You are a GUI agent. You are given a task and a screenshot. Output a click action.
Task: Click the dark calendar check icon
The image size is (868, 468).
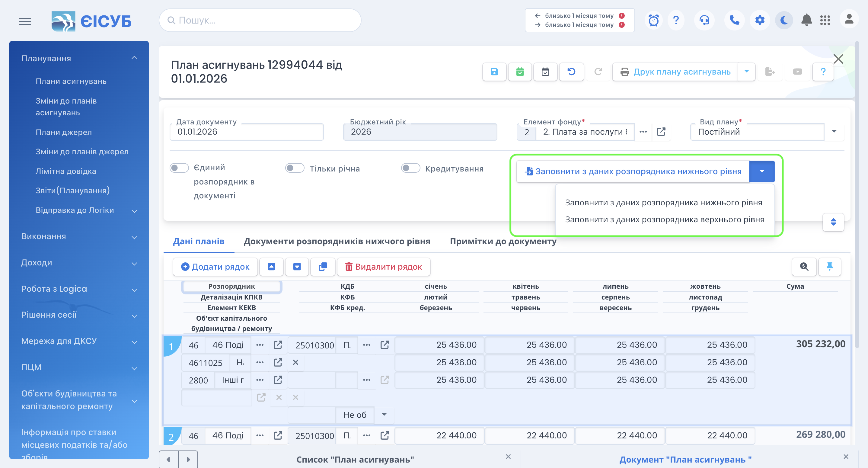[x=545, y=72]
